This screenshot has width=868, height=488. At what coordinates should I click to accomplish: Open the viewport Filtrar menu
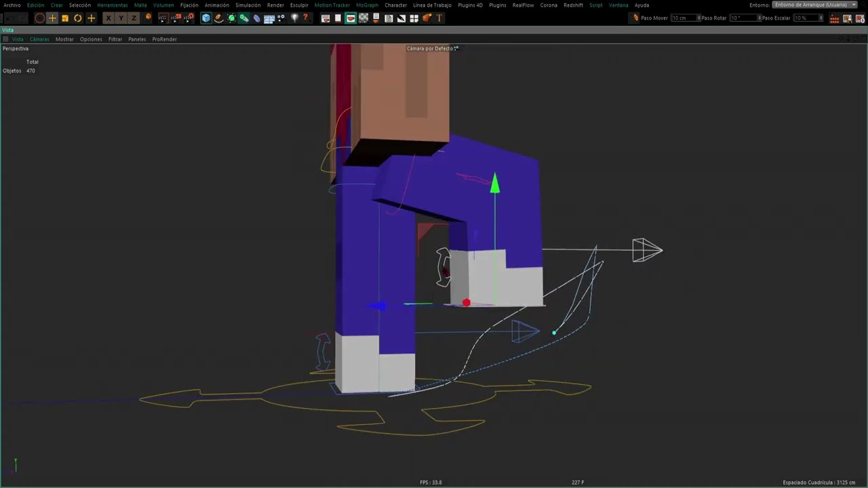coord(115,39)
